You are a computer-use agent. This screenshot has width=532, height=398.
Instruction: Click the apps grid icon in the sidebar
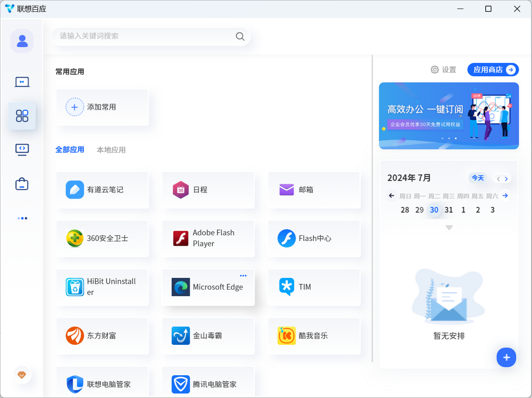[x=22, y=116]
